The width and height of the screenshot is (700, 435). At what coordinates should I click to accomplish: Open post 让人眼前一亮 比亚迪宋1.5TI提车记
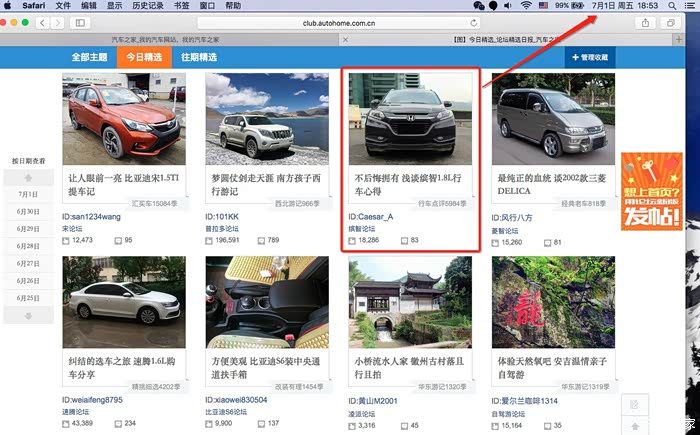[123, 184]
